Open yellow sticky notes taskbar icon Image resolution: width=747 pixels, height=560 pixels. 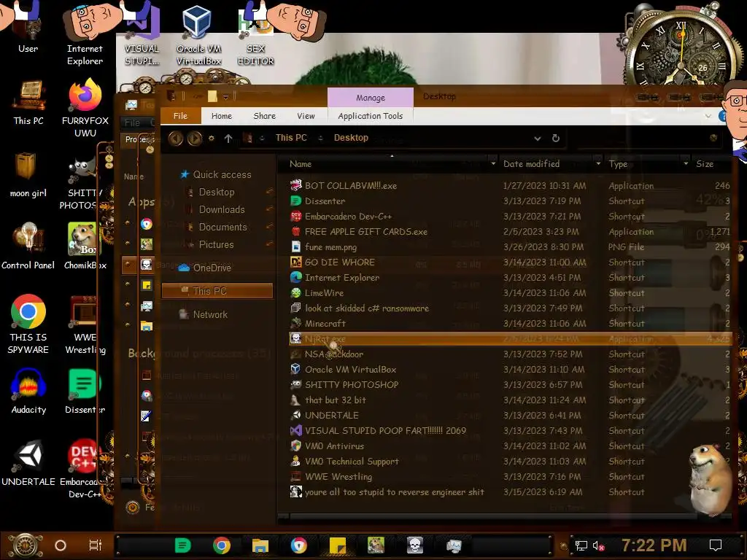click(x=337, y=545)
